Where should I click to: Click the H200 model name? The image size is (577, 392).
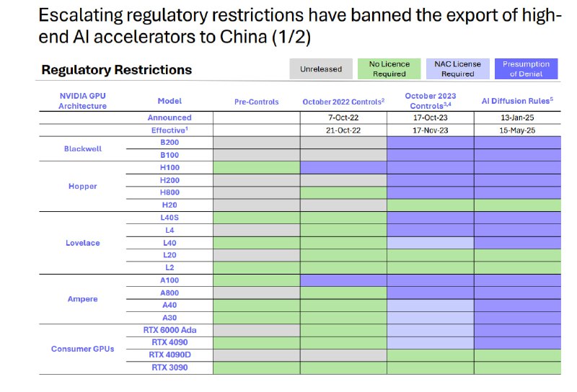[x=169, y=180]
